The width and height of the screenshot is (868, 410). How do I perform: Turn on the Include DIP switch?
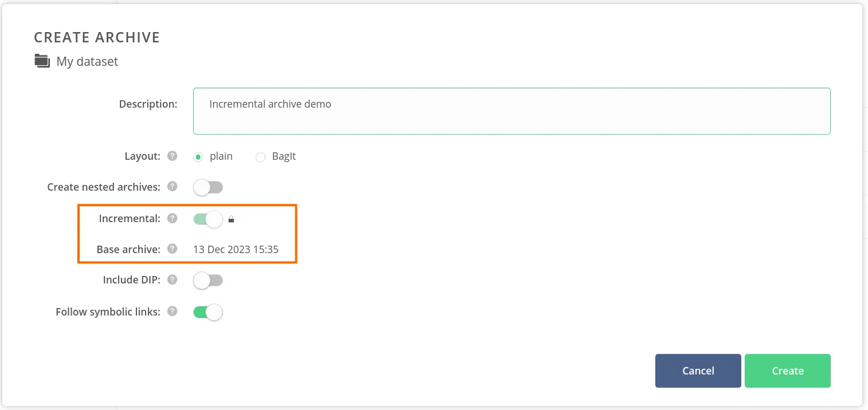(x=208, y=281)
